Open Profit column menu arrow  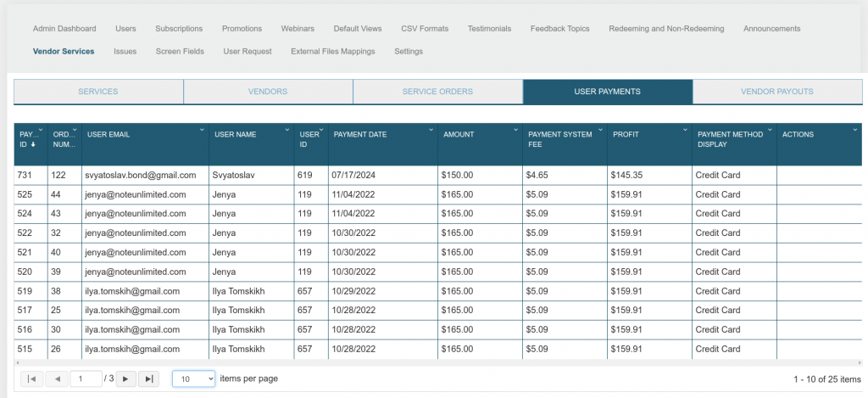click(685, 130)
